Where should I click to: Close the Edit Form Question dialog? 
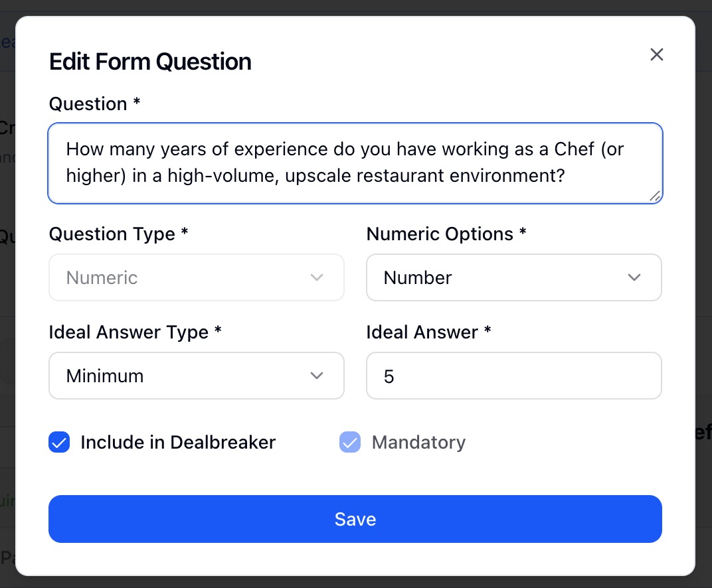click(657, 54)
